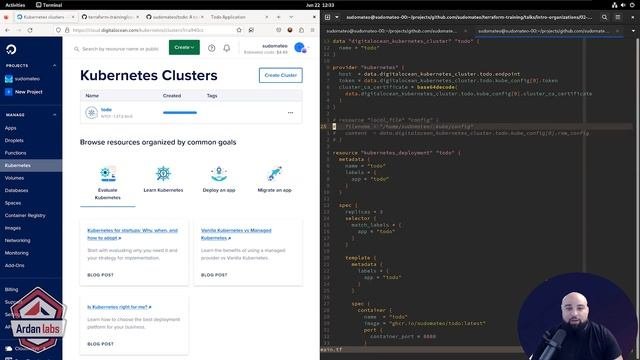
Task: Collapse the MANAGE sidebar section
Action: pyautogui.click(x=54, y=115)
